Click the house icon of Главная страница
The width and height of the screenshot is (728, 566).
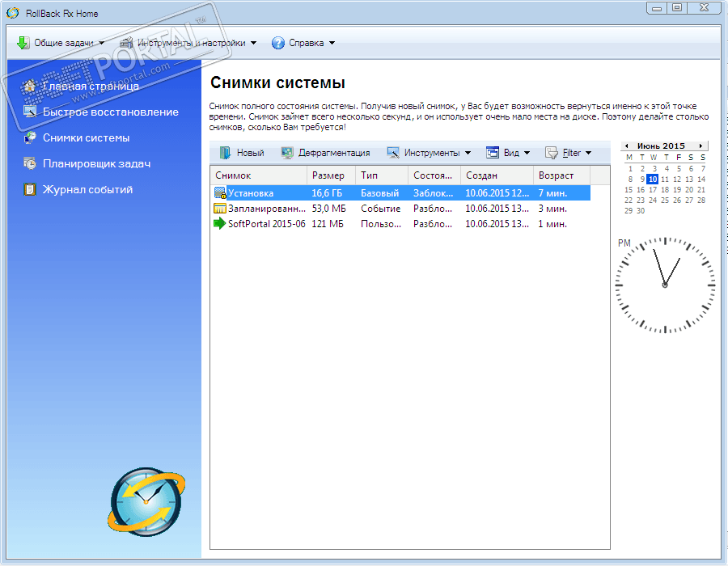click(30, 86)
